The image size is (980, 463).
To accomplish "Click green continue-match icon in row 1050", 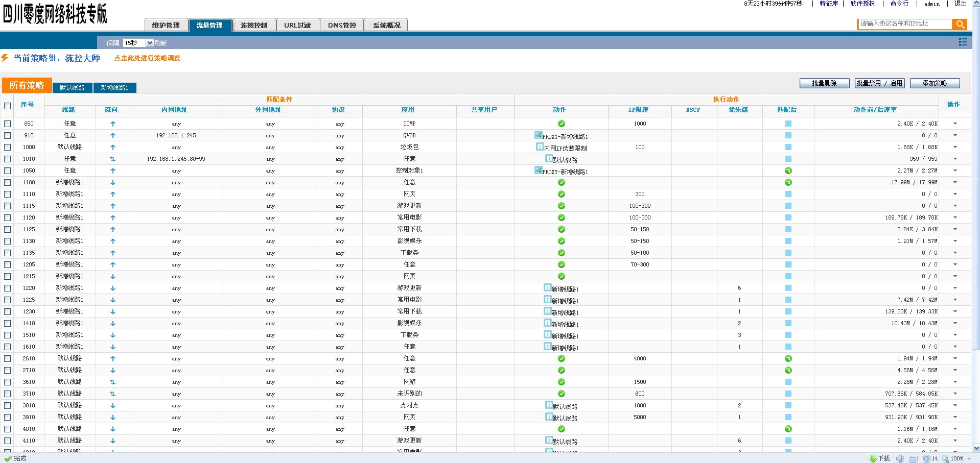I will 788,170.
